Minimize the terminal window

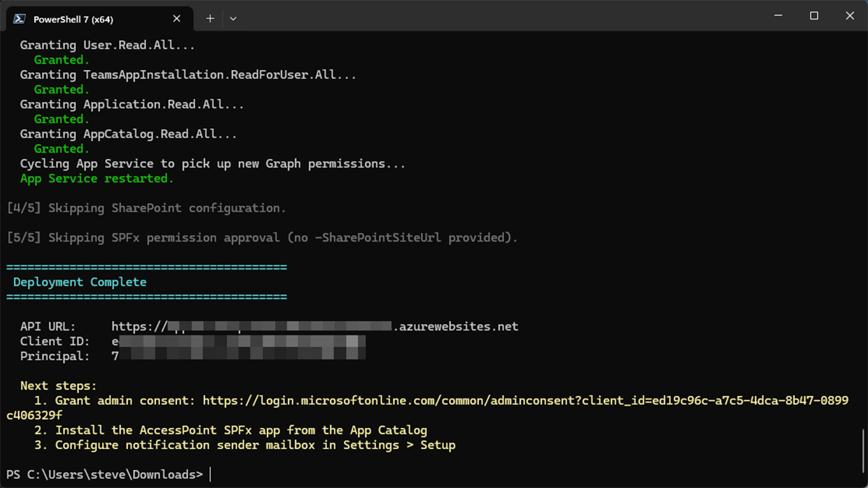click(x=778, y=15)
